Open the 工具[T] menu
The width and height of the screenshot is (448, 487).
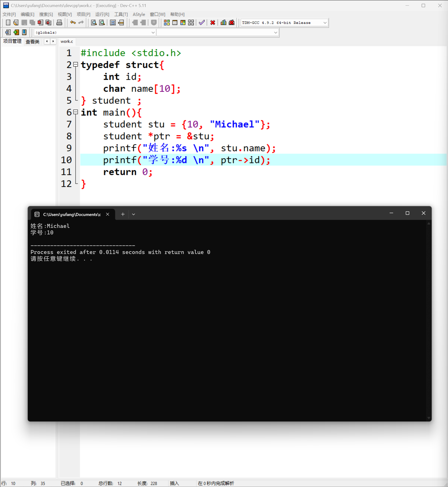[121, 14]
